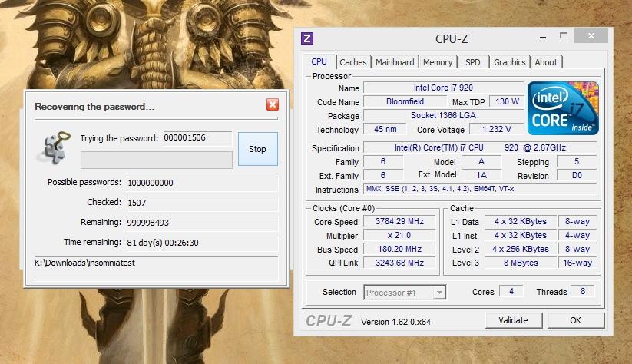Click the Ext. Model value 1A
This screenshot has height=364, width=632.
481,175
